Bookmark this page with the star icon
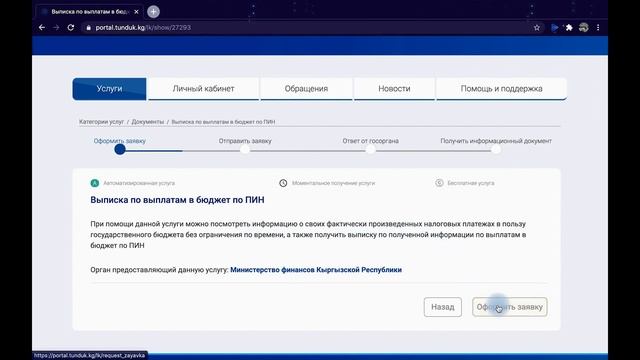Viewport: 640px width, 360px height. tap(537, 27)
